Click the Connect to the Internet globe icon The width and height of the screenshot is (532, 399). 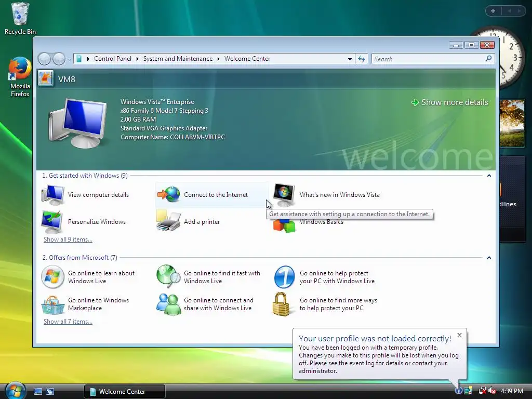(x=169, y=194)
